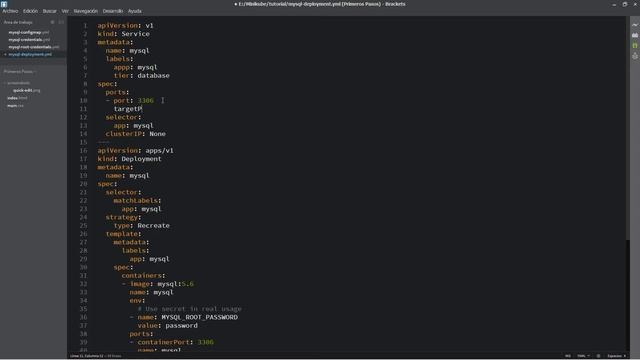640x360 pixels.
Task: Click 'type: Recreate' on line 25
Action: pyautogui.click(x=142, y=226)
